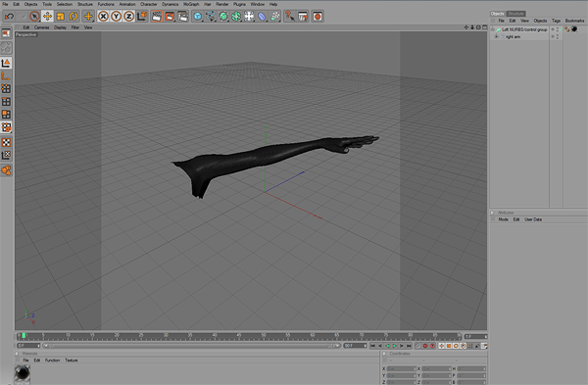Viewport: 588px width, 385px height.
Task: Select the right arm object
Action: (x=513, y=37)
